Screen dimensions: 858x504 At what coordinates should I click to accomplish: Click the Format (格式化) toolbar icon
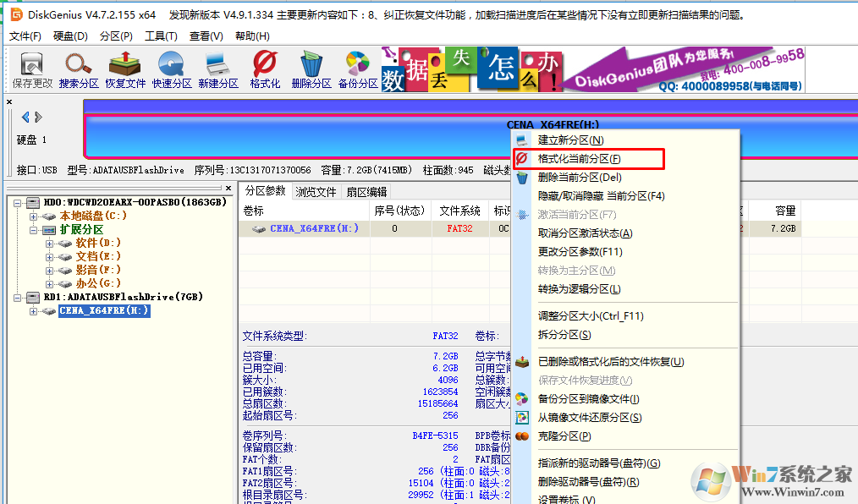(x=265, y=68)
